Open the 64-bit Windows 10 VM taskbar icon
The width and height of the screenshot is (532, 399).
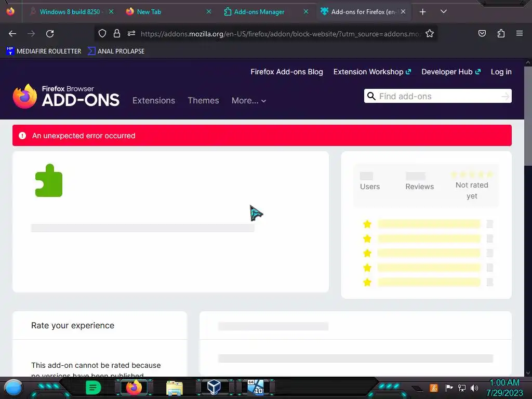click(256, 387)
